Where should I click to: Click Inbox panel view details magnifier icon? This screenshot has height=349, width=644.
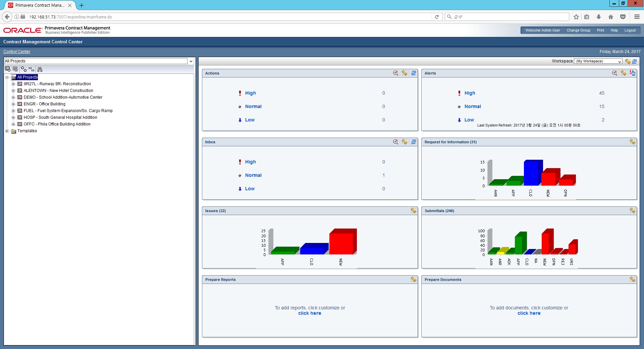tap(396, 142)
